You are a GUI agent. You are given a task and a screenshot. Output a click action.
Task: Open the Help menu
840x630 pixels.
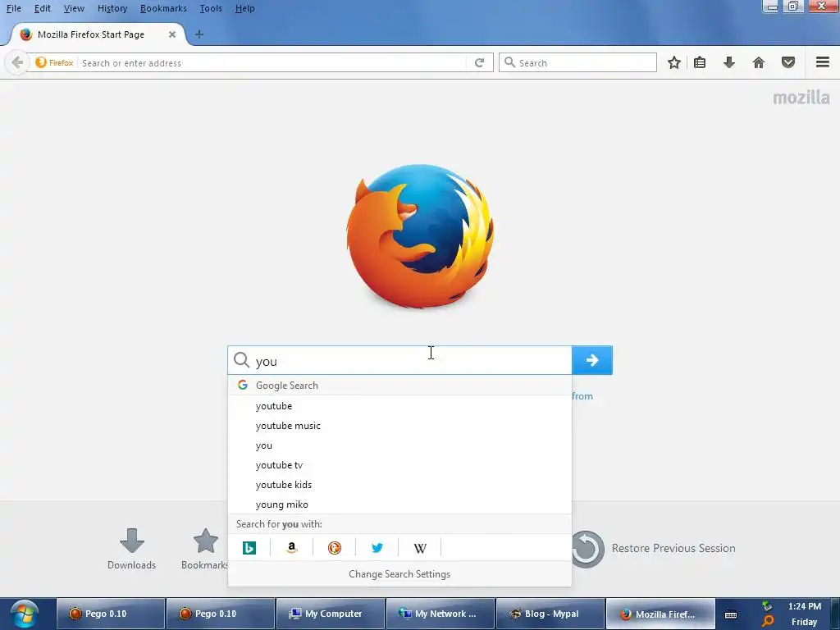pos(244,8)
